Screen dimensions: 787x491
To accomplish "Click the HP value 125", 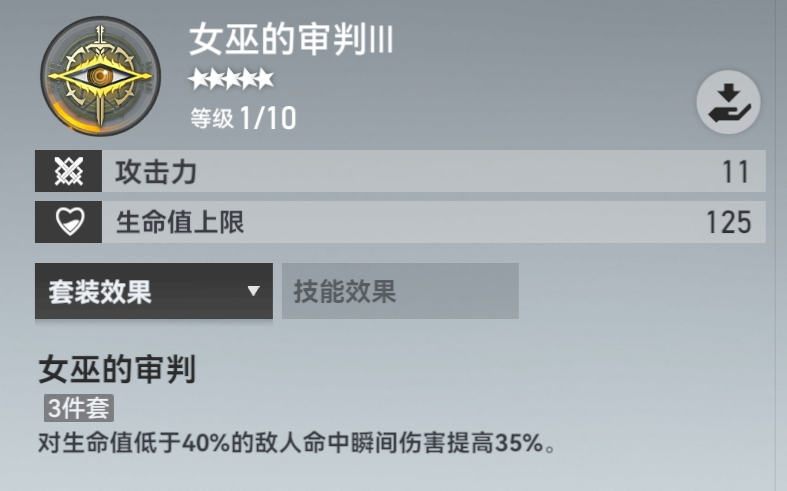I will (x=728, y=222).
